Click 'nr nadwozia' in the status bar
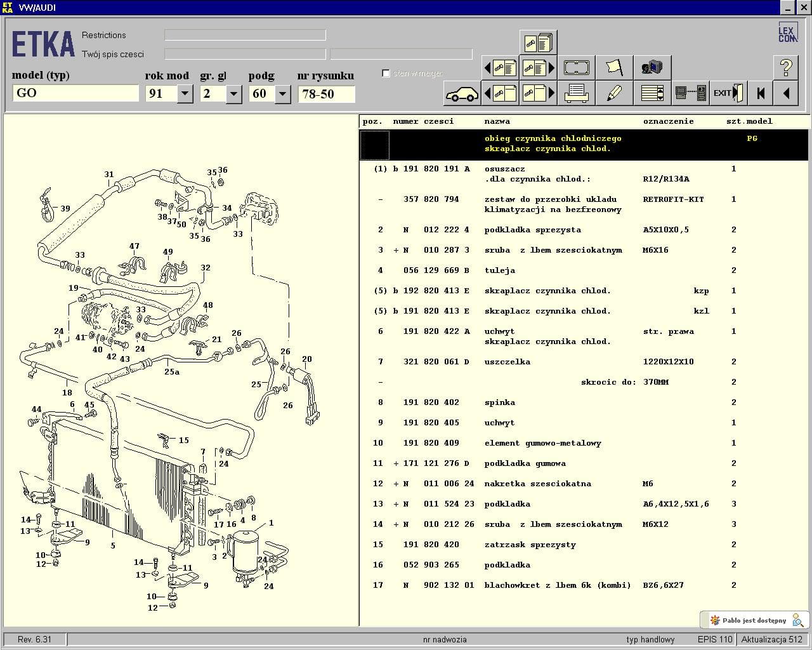This screenshot has width=812, height=650. pos(445,639)
